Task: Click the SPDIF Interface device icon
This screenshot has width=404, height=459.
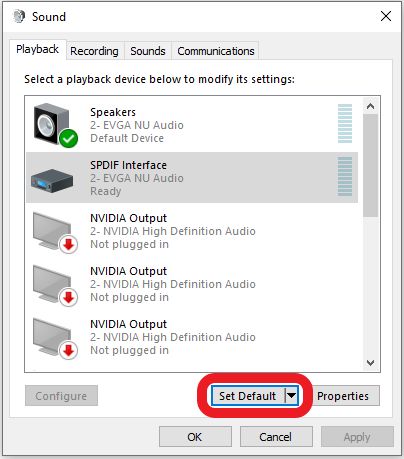Action: (x=52, y=180)
